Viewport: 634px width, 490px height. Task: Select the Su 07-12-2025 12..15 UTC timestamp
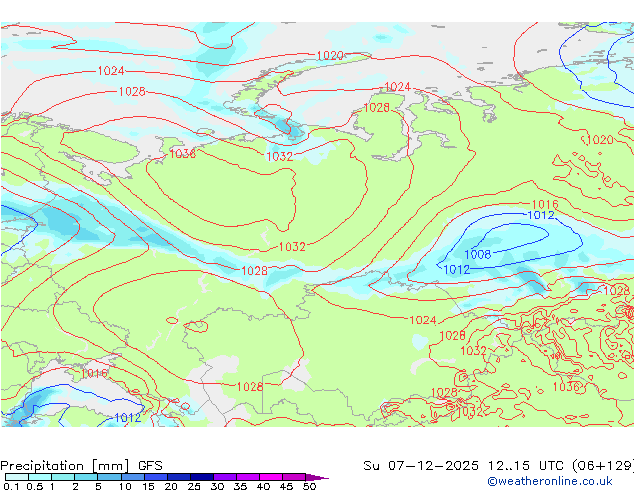click(463, 466)
